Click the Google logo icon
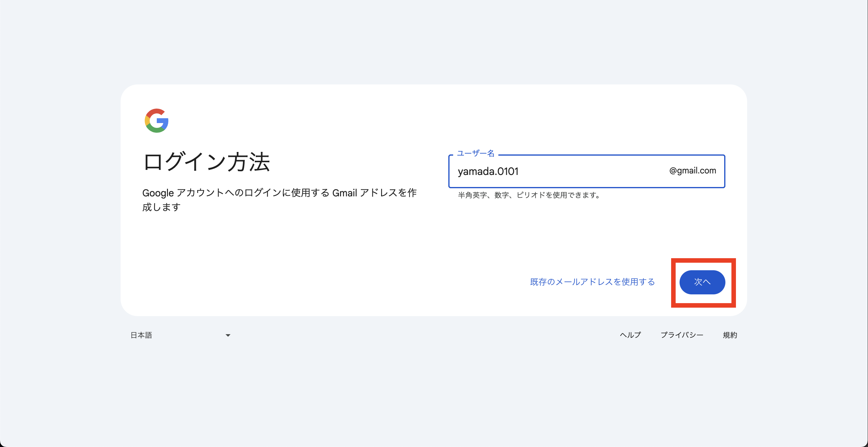 [156, 121]
